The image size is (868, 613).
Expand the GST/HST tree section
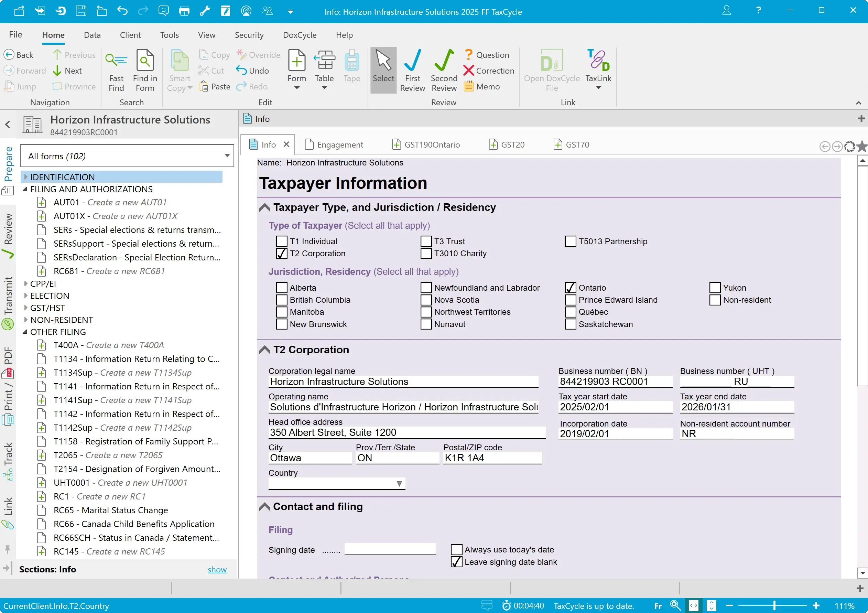(26, 308)
